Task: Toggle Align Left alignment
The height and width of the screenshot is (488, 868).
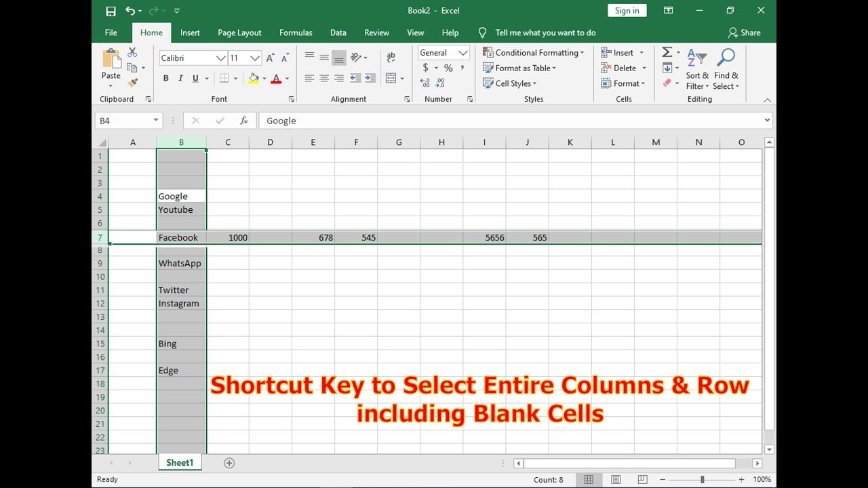Action: (309, 79)
